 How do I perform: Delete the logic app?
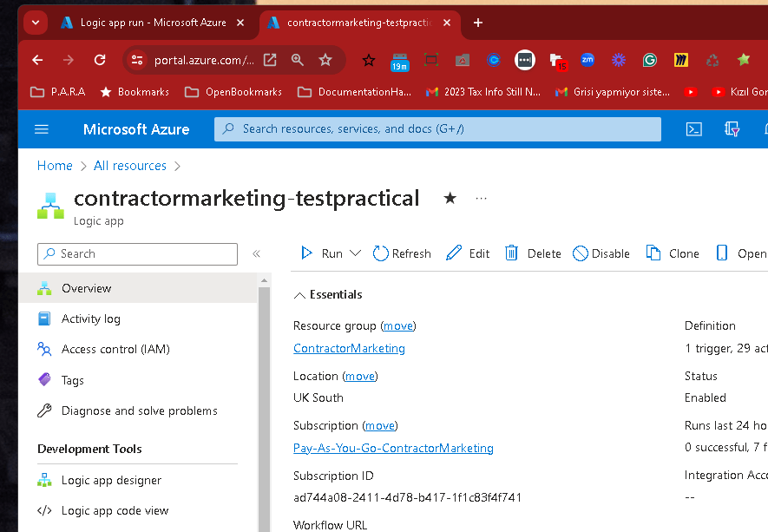[x=533, y=253]
